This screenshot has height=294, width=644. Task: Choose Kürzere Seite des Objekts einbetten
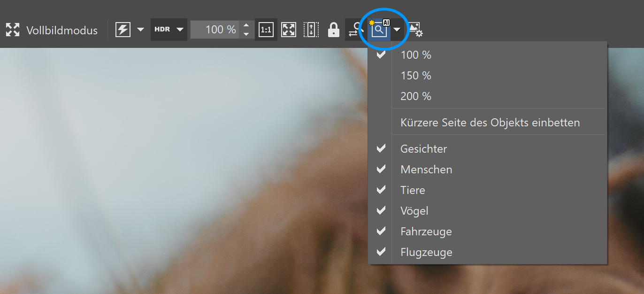pos(490,123)
